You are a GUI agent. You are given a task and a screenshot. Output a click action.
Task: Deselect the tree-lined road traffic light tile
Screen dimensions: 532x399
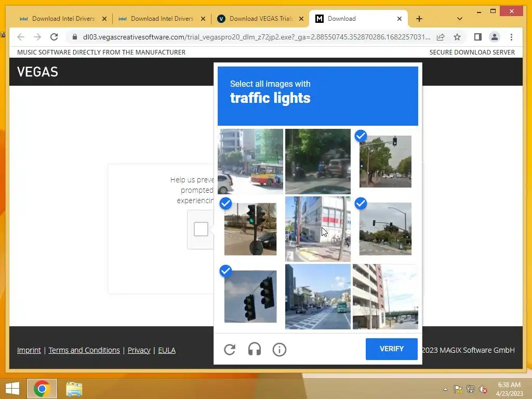(385, 162)
